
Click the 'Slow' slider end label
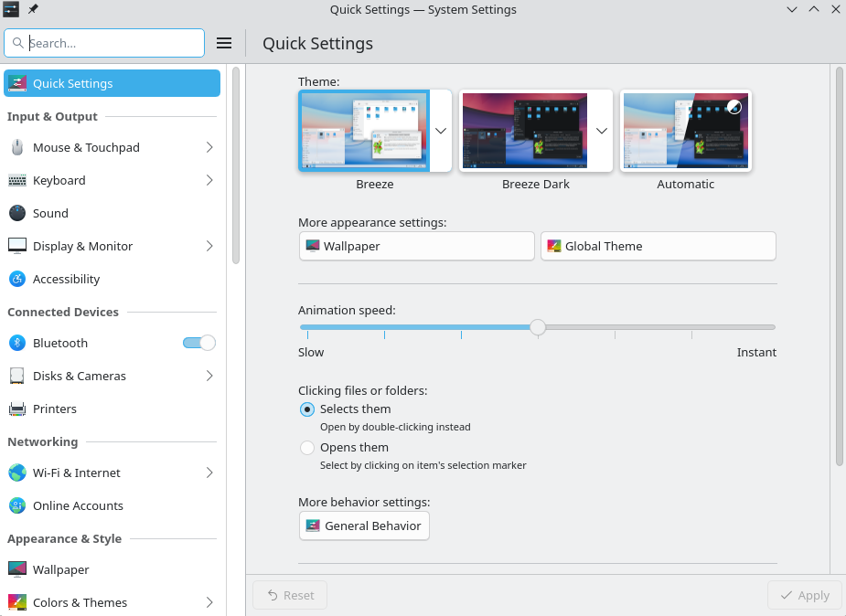pyautogui.click(x=311, y=352)
